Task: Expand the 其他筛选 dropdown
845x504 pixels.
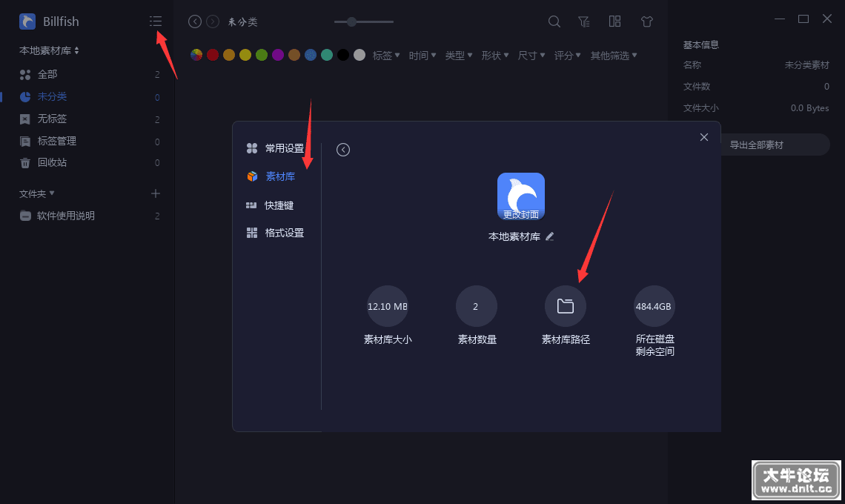Action: click(614, 56)
